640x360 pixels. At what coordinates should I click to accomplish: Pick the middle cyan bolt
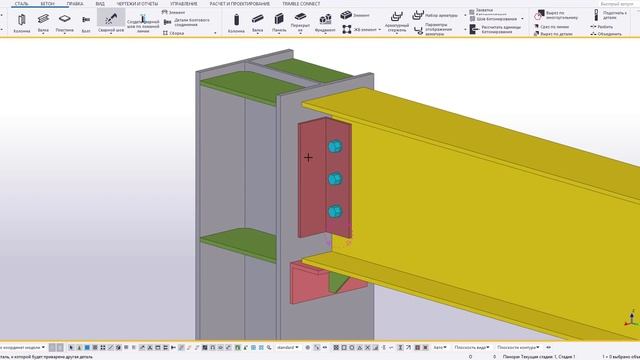point(335,179)
